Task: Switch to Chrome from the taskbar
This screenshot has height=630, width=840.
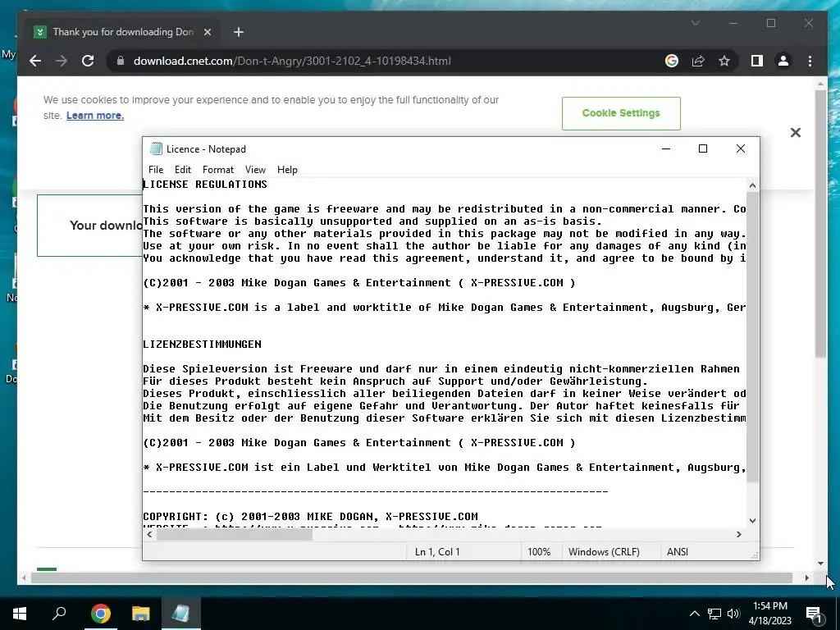Action: [100, 614]
